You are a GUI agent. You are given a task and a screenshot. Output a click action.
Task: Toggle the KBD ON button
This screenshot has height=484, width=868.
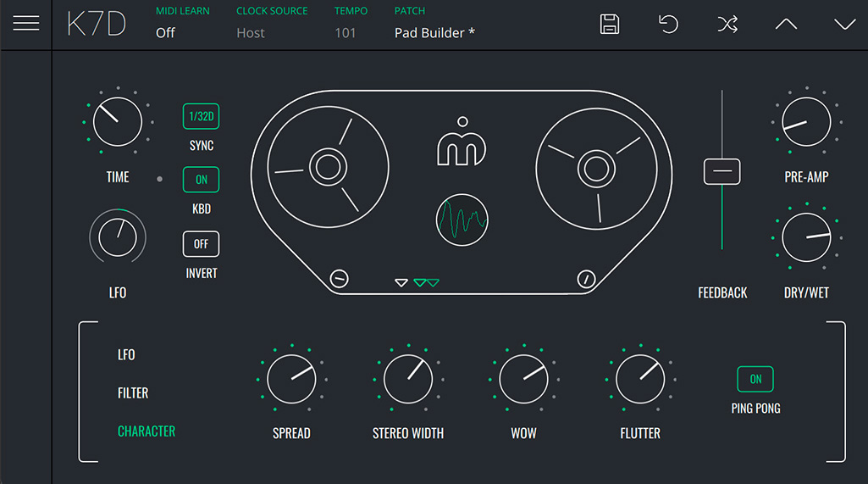click(x=201, y=180)
